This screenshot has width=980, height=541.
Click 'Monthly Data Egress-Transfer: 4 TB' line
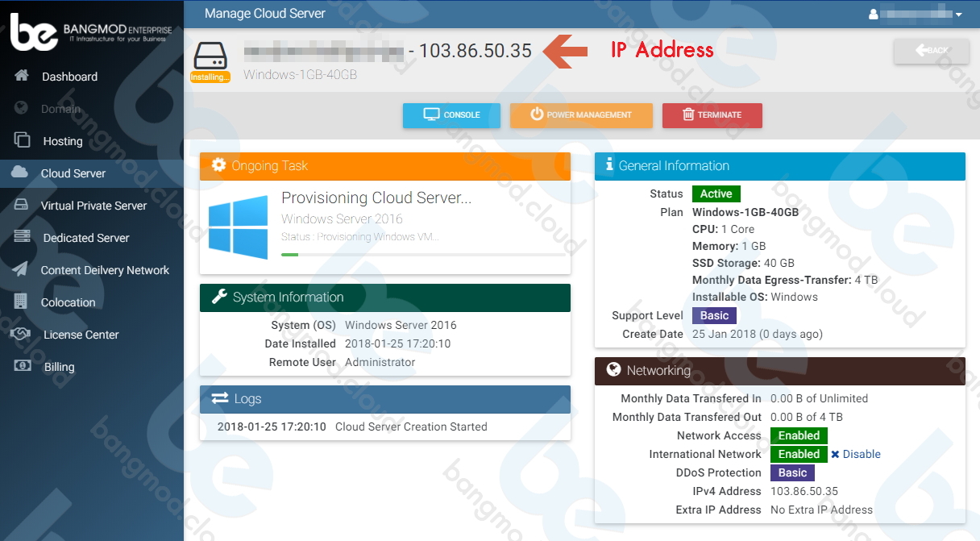tap(785, 280)
